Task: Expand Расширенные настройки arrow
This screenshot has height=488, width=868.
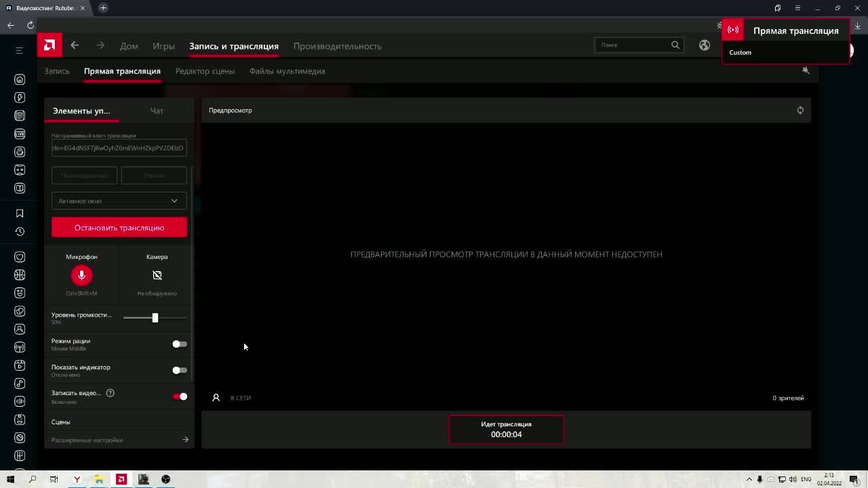Action: [185, 440]
